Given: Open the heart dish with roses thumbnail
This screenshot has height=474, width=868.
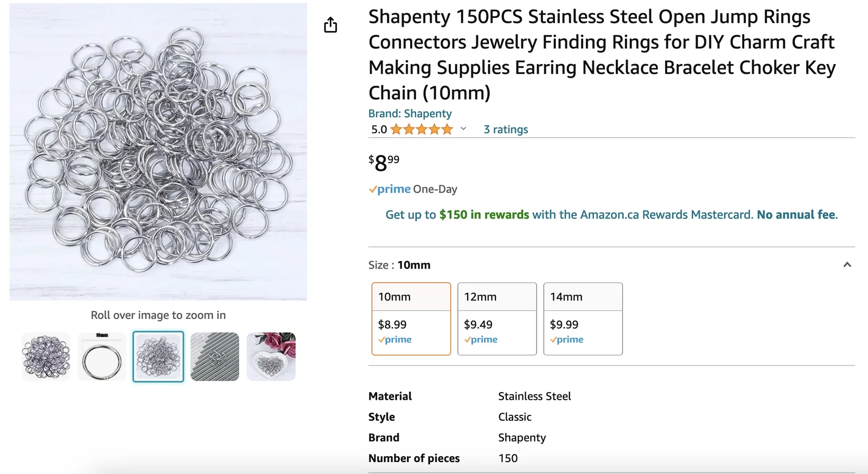Looking at the screenshot, I should (271, 357).
